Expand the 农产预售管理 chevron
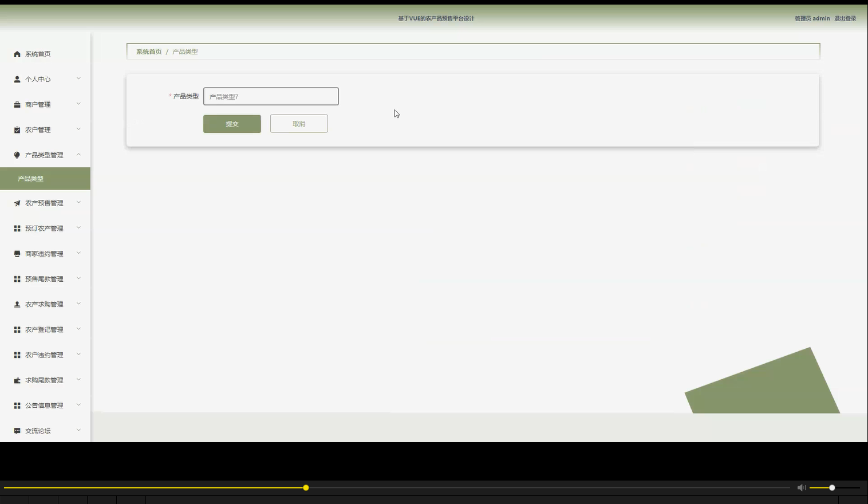The height and width of the screenshot is (504, 868). tap(78, 202)
